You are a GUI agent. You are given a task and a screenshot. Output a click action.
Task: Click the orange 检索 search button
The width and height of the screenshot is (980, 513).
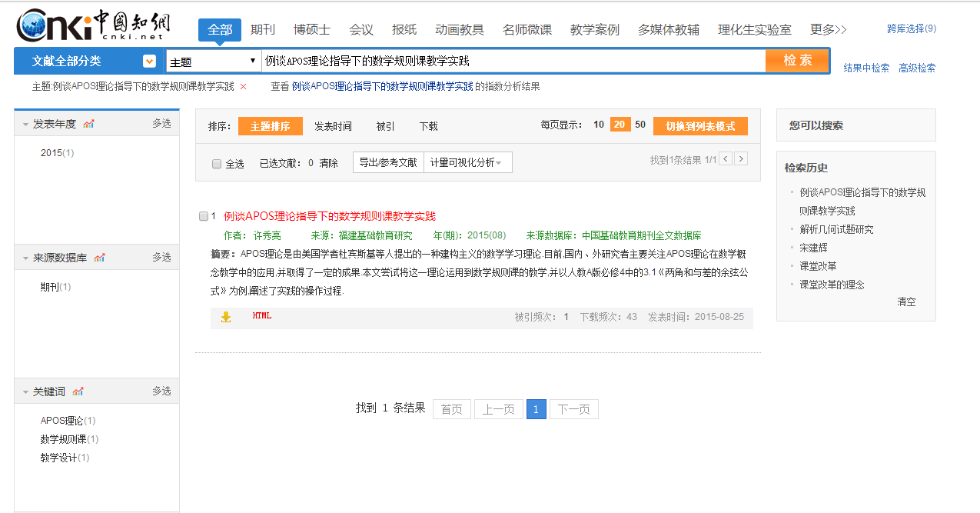click(797, 61)
